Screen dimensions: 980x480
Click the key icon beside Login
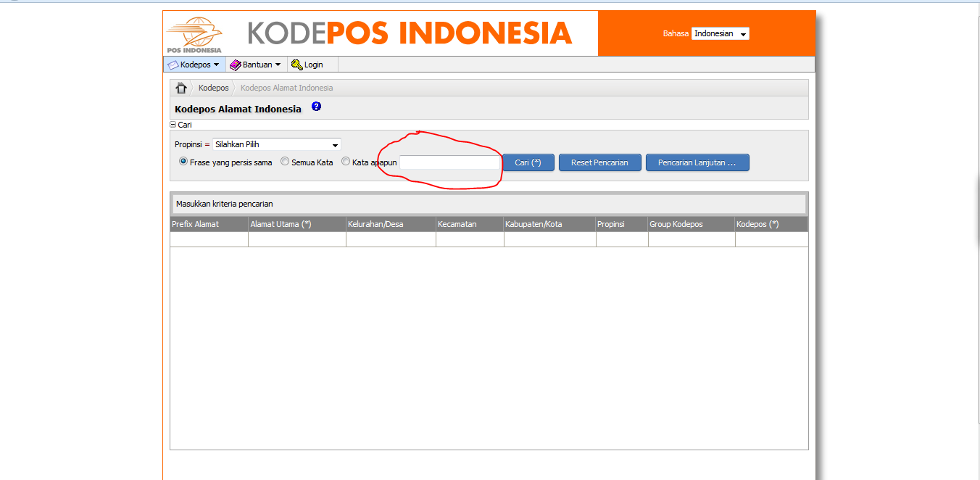tap(296, 65)
